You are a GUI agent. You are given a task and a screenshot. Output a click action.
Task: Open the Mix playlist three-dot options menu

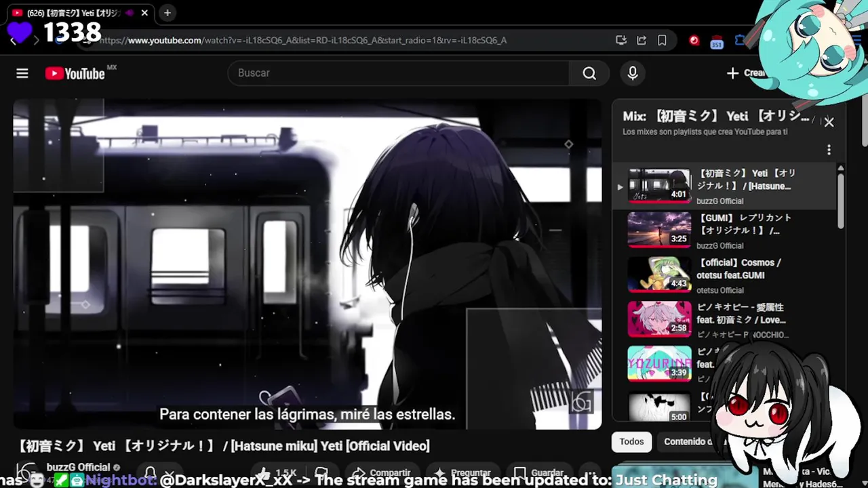[829, 150]
